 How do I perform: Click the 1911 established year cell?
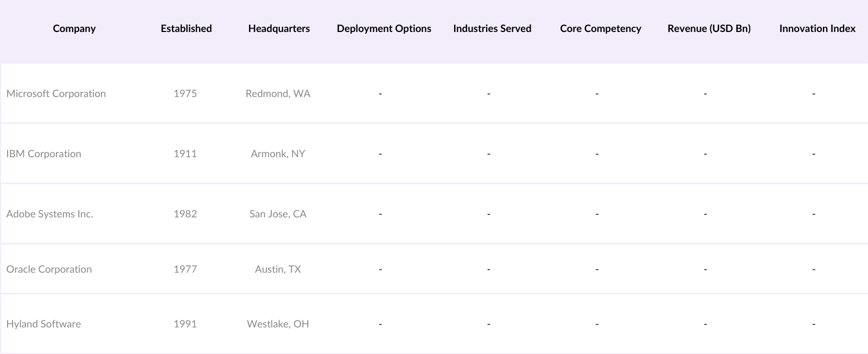(x=185, y=154)
